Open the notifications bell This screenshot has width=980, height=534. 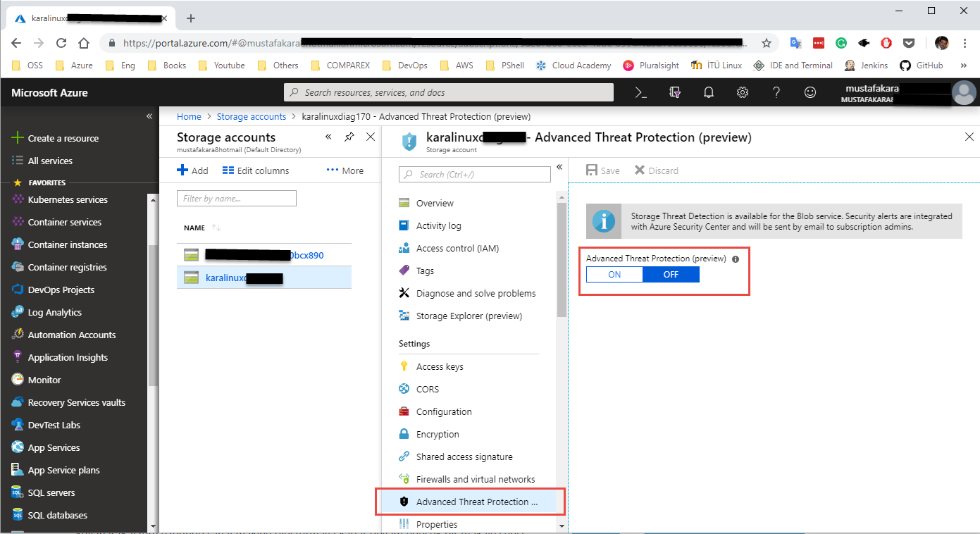709,92
